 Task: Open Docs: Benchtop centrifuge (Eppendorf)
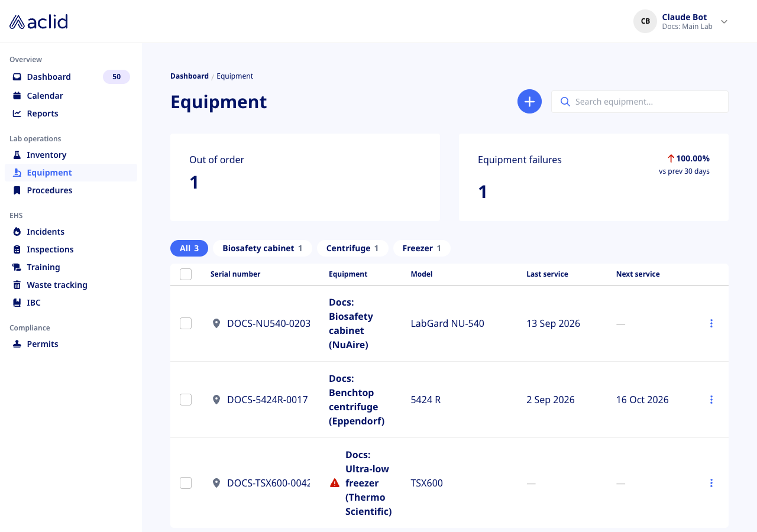pos(357,400)
